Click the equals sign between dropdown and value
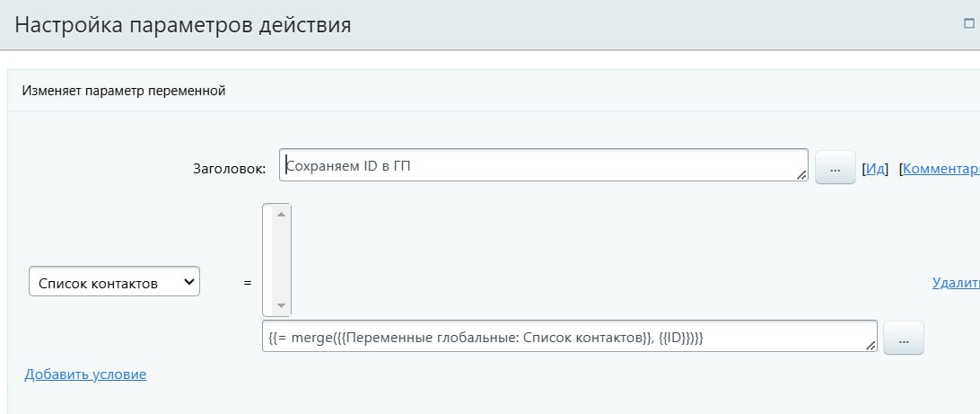 pos(248,283)
